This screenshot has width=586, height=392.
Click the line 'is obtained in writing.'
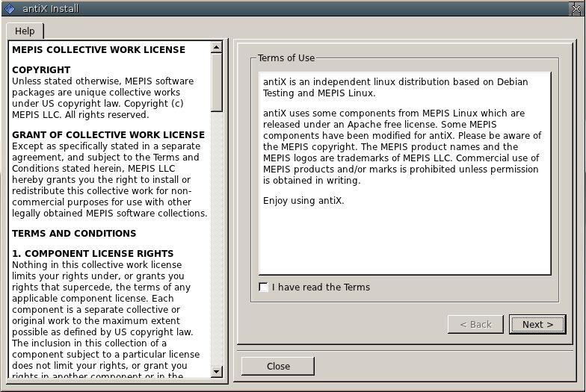(x=312, y=181)
